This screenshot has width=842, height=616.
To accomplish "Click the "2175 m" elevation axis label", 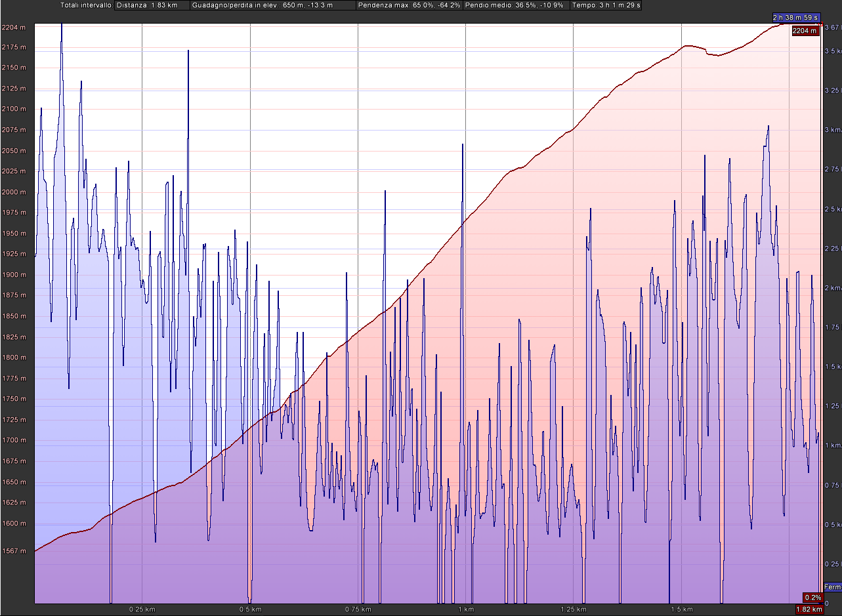I will (14, 47).
